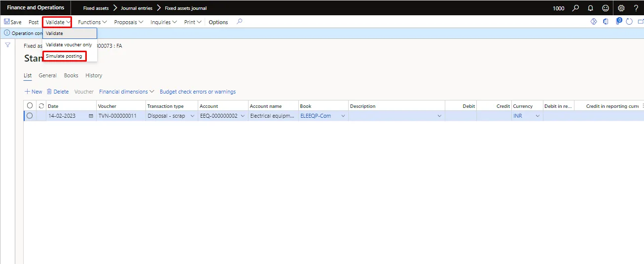
Task: Click the Credit amount cell
Action: click(x=494, y=116)
